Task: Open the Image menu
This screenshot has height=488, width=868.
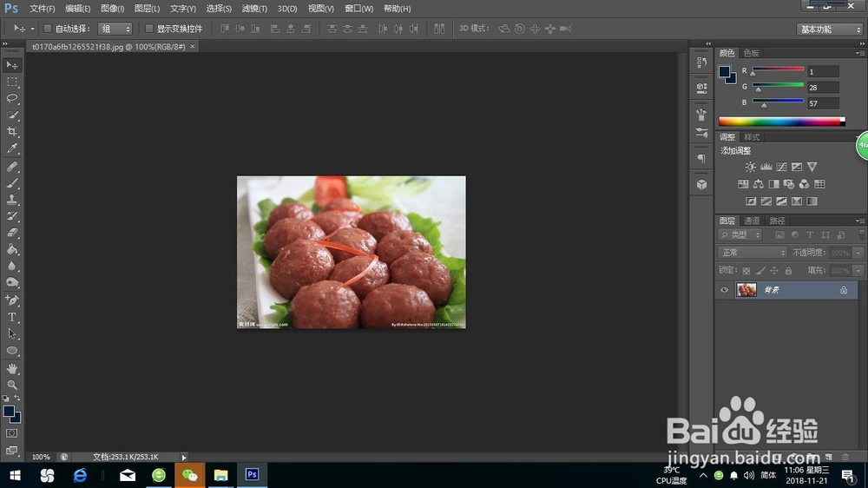Action: point(112,9)
